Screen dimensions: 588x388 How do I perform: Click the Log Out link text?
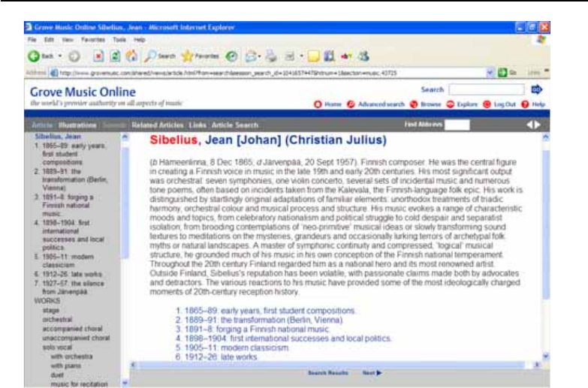[x=505, y=104]
